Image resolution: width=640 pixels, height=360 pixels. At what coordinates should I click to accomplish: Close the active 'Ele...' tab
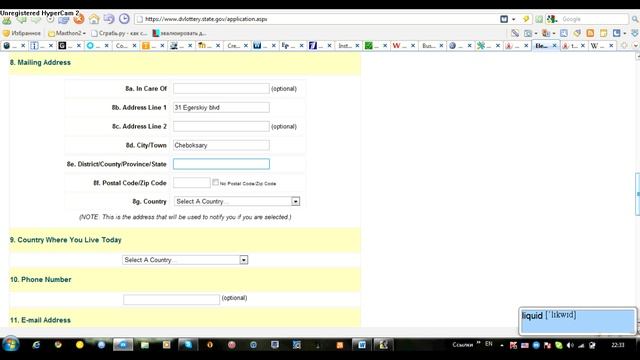(x=554, y=46)
